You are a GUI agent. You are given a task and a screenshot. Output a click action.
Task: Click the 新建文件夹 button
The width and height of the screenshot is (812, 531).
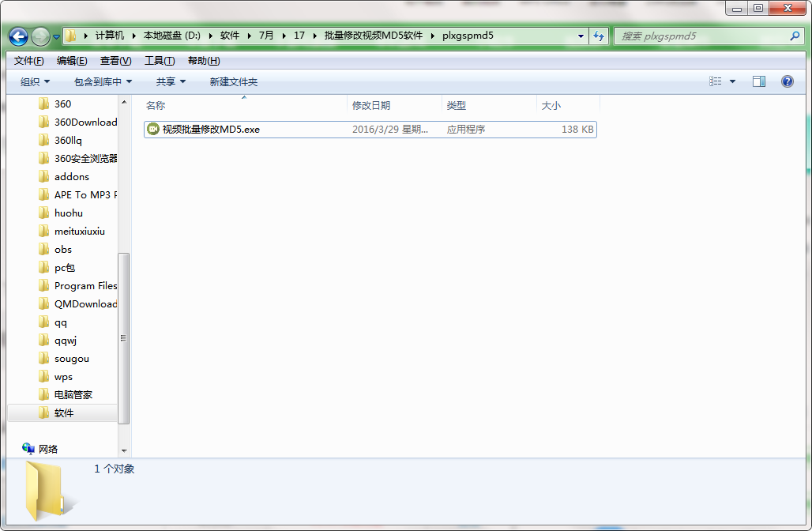(234, 82)
